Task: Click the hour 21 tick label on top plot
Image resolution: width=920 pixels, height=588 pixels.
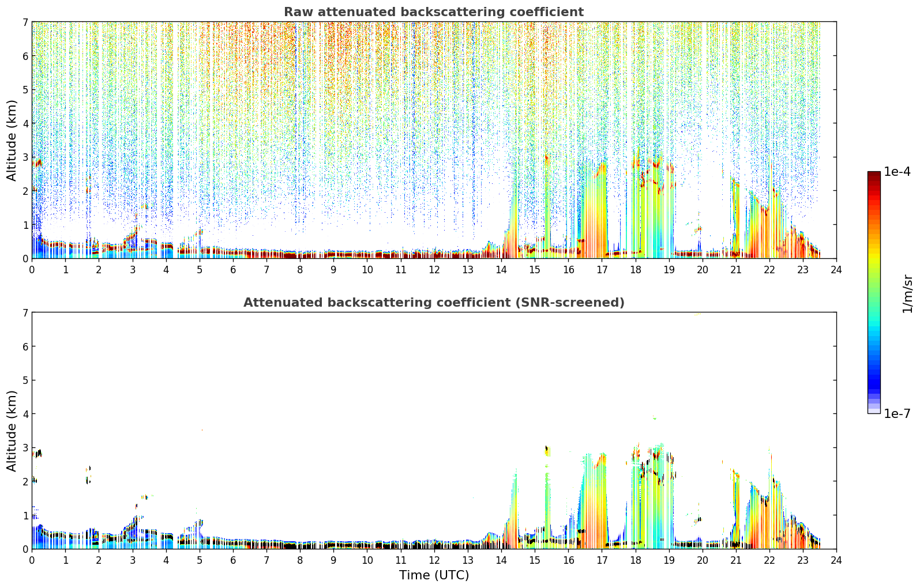Action: (736, 270)
